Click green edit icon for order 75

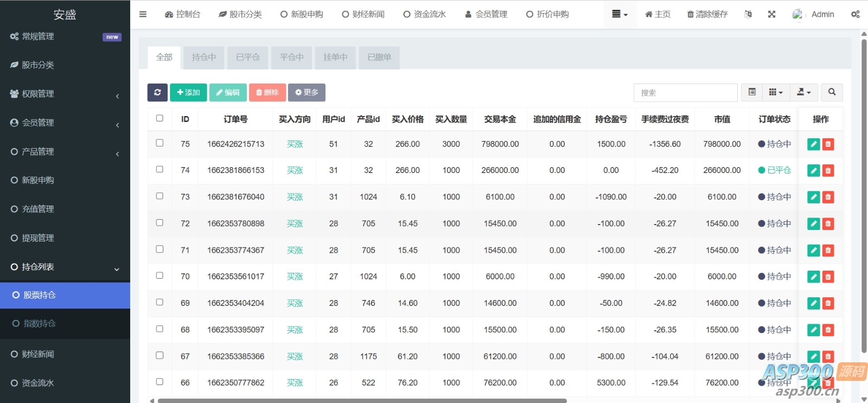(813, 144)
